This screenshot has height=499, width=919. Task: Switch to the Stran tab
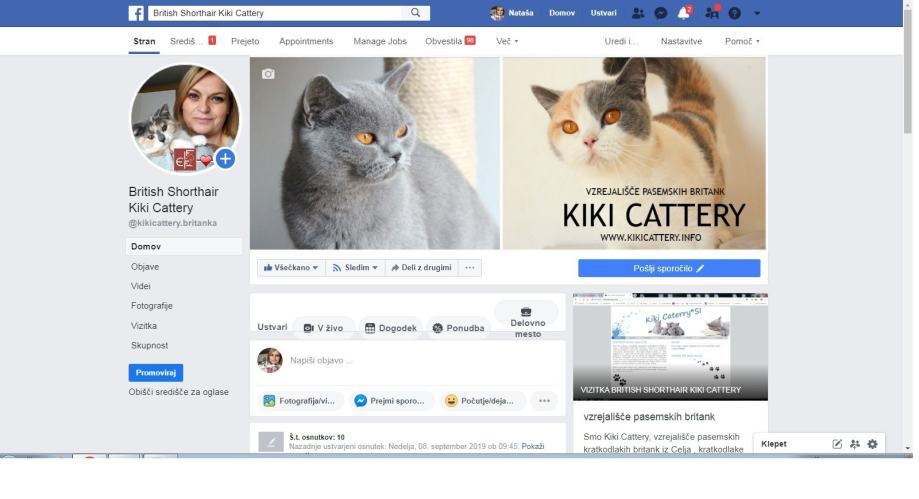pos(144,41)
